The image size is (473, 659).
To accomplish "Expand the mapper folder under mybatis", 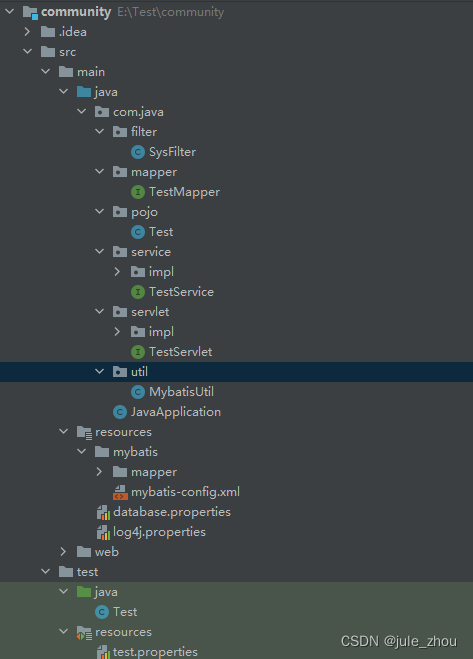I will coord(100,472).
